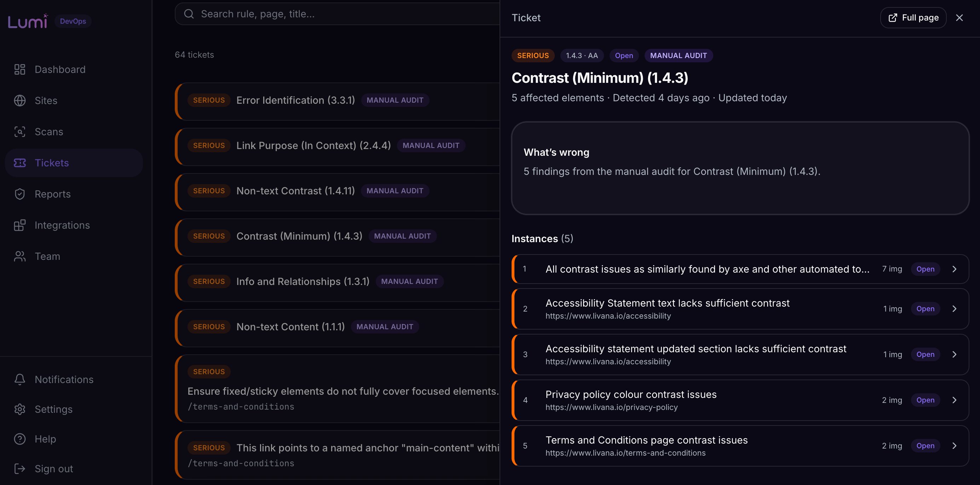Viewport: 980px width, 485px height.
Task: Click the 1.4.3 · AA tag
Action: [x=582, y=56]
